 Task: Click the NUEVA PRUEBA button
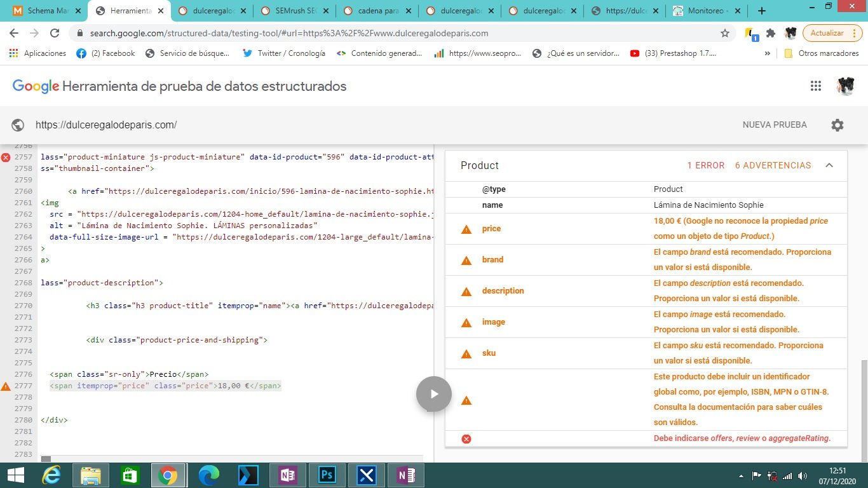point(775,125)
